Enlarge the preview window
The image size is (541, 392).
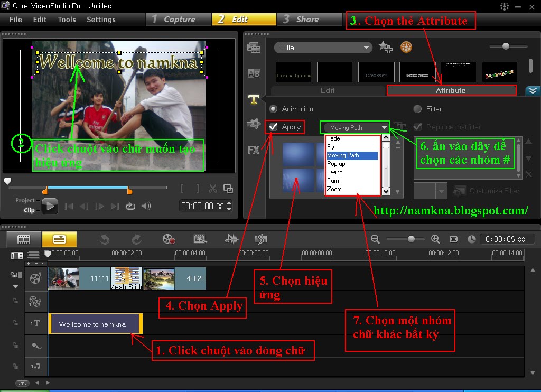[228, 189]
